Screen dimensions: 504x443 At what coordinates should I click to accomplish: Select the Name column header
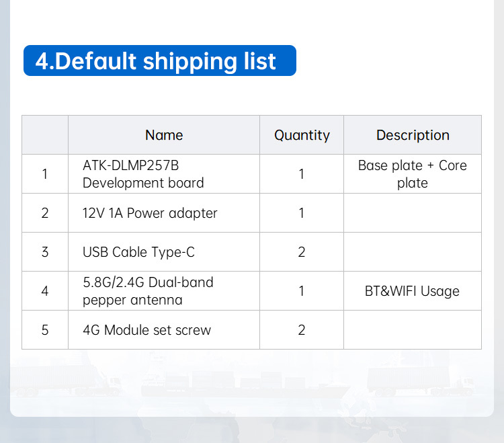164,135
